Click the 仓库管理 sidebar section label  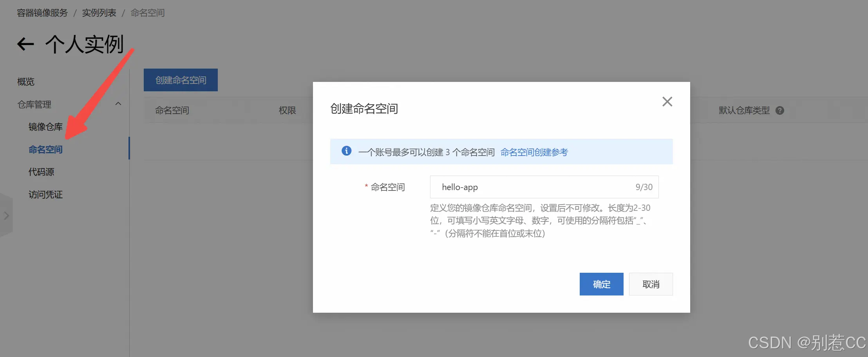coord(34,104)
